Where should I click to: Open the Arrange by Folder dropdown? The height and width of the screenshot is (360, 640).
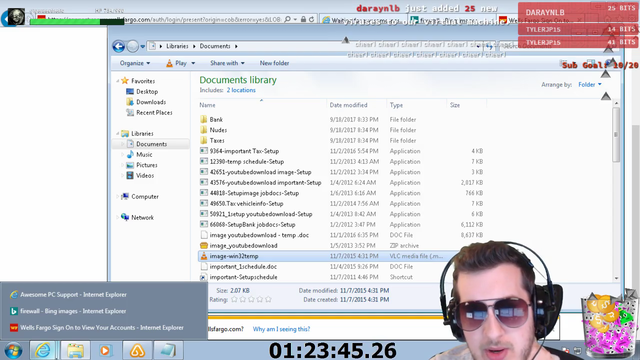590,84
